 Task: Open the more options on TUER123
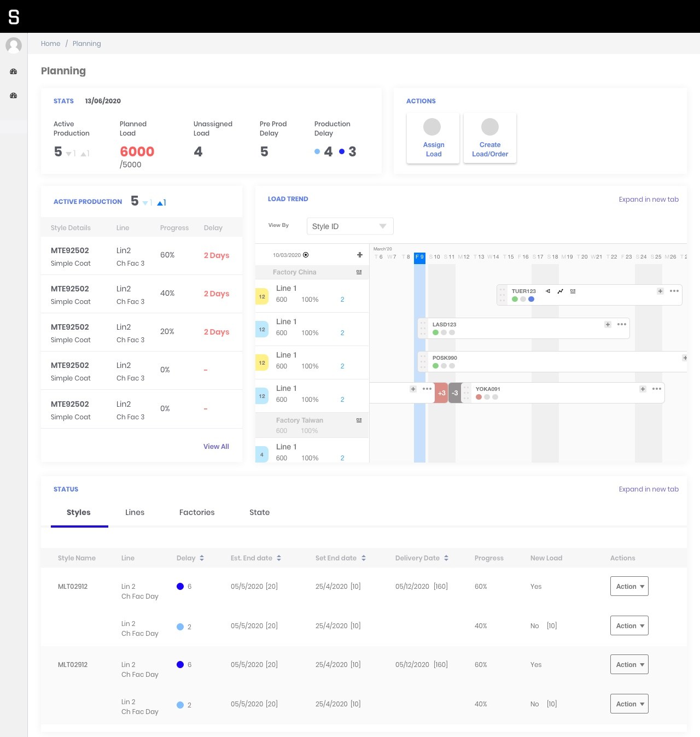tap(674, 291)
